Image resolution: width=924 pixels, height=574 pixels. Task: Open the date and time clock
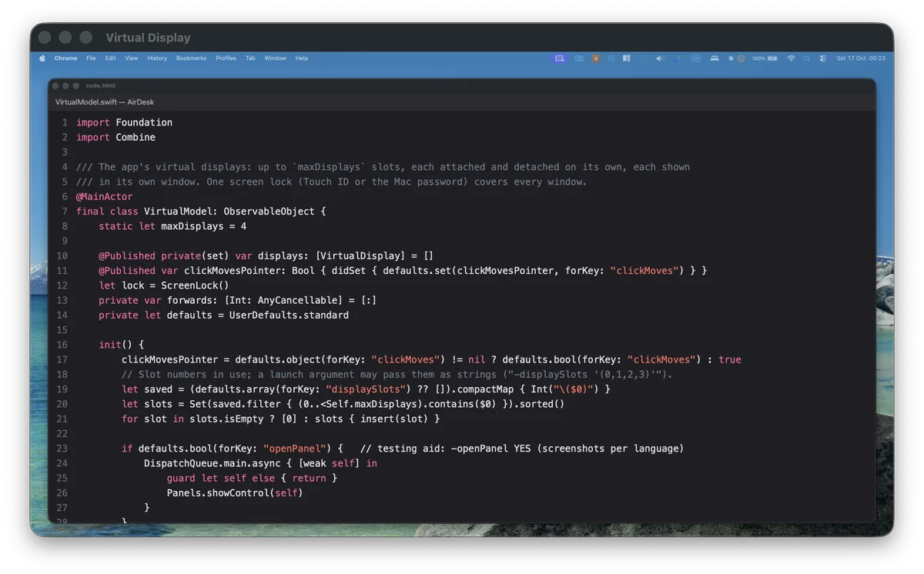click(861, 58)
